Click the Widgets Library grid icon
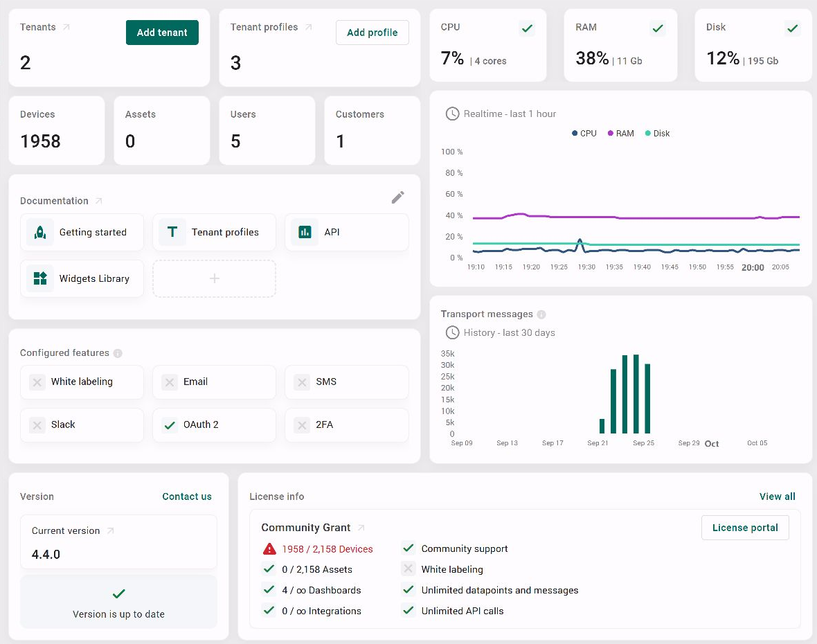The height and width of the screenshot is (644, 817). 40,279
